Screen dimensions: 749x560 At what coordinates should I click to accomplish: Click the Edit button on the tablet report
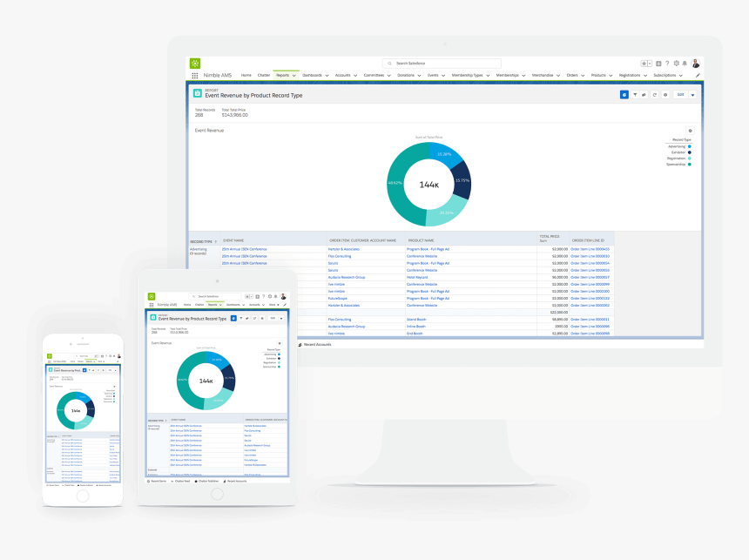(273, 318)
